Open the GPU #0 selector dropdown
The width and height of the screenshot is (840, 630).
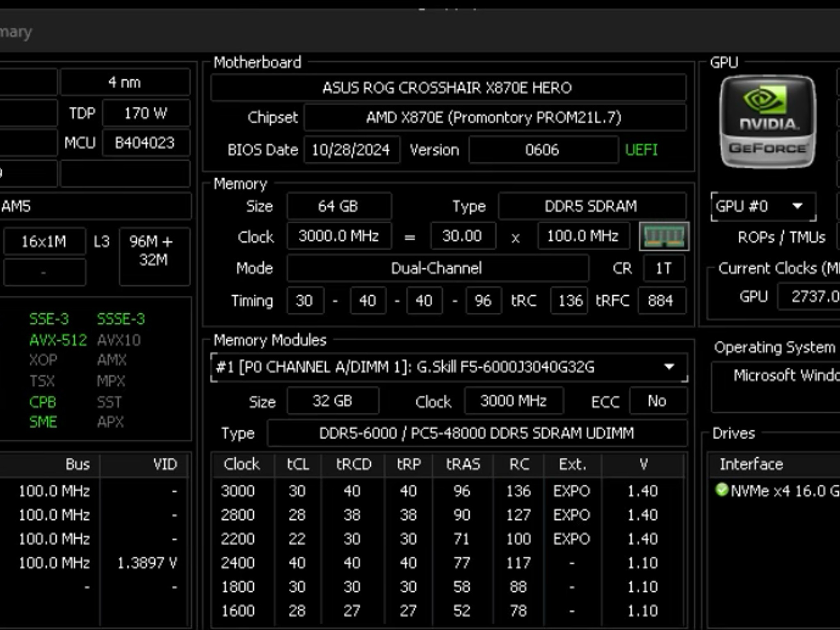[x=763, y=206]
